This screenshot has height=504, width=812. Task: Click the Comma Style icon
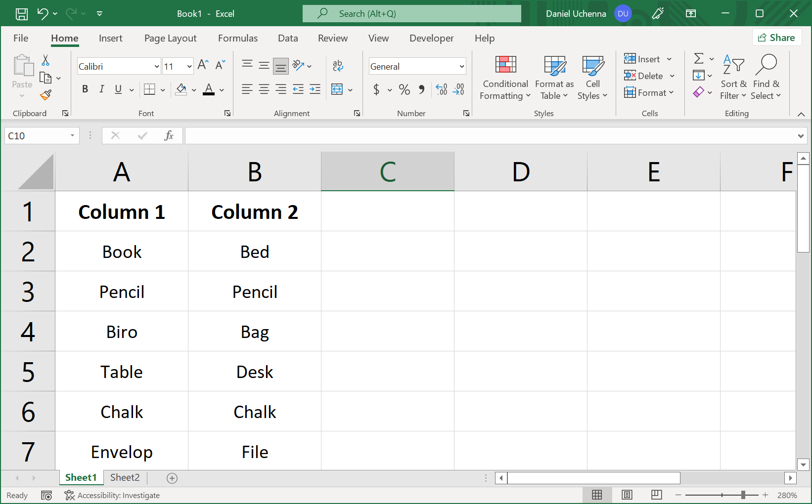tap(421, 89)
